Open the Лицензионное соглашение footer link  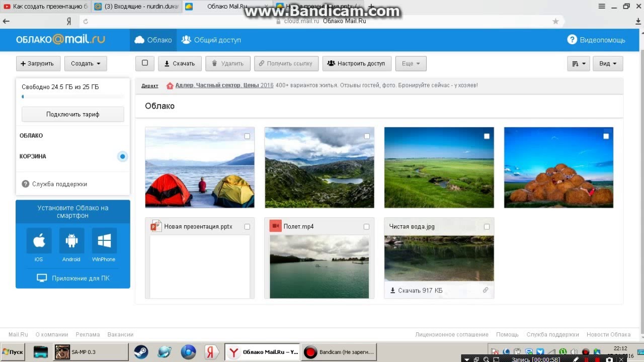click(452, 334)
